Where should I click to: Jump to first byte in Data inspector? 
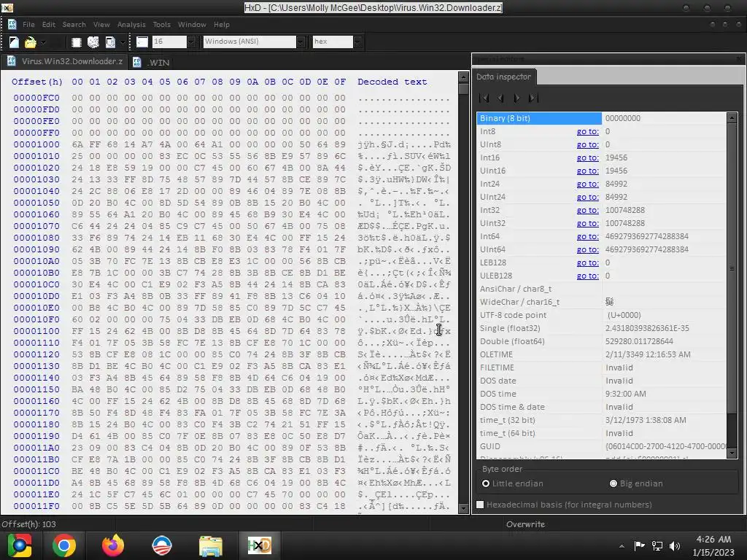coord(484,98)
